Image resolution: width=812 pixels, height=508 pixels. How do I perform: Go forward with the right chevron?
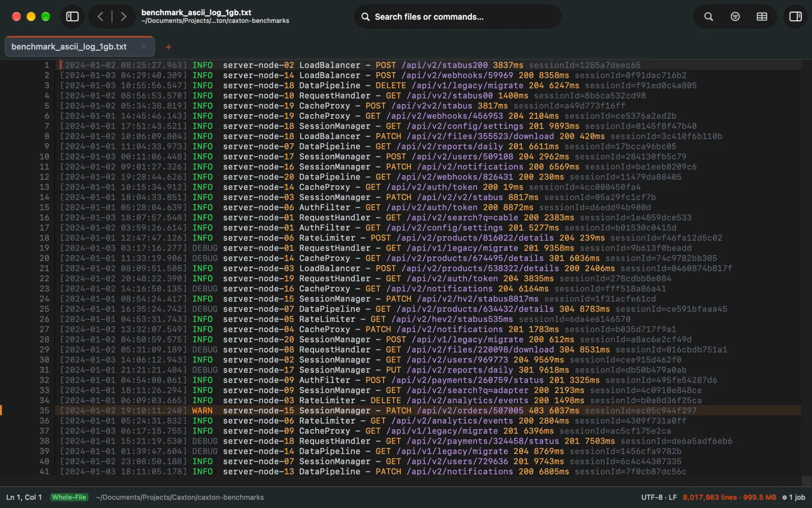[x=123, y=17]
